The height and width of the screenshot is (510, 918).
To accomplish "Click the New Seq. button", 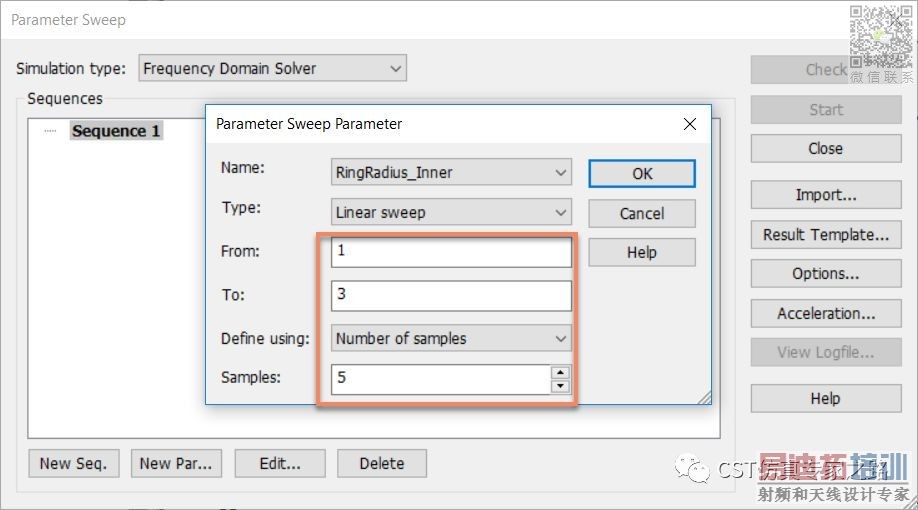I will [x=73, y=463].
